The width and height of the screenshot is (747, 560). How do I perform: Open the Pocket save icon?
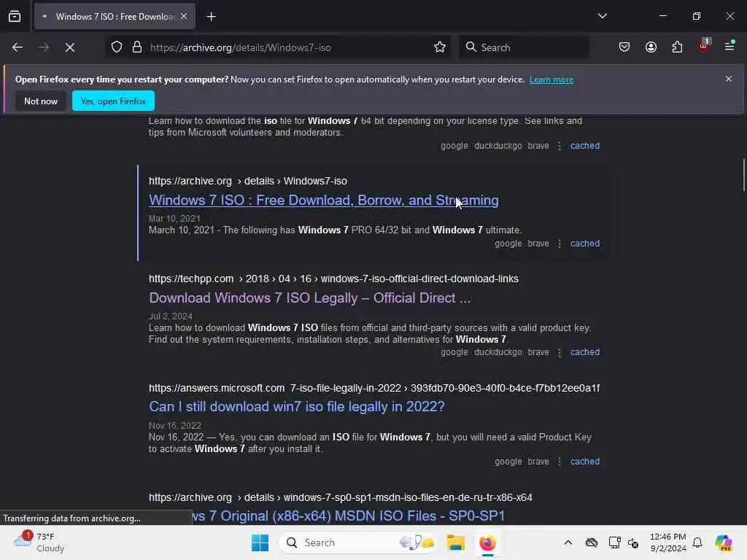point(624,47)
